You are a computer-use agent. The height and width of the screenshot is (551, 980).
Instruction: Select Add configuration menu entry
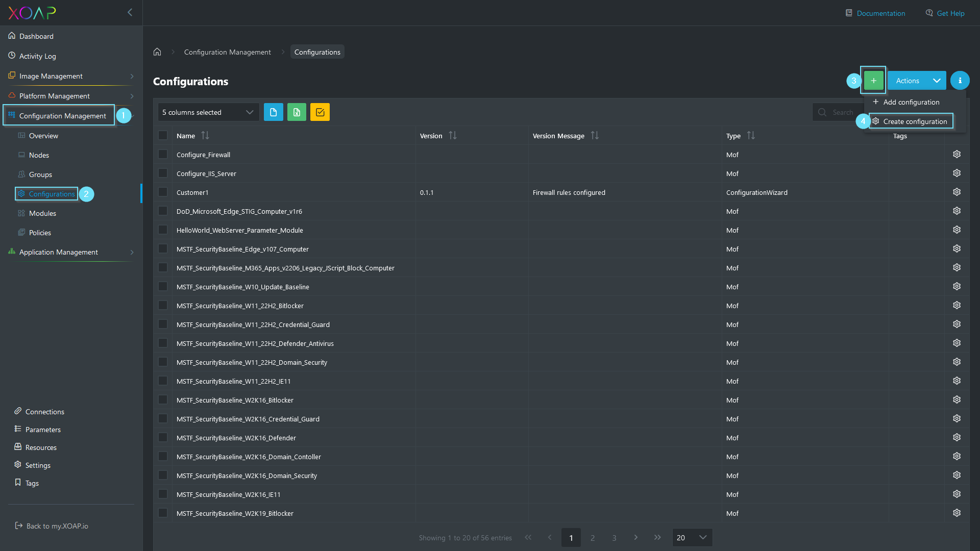906,102
